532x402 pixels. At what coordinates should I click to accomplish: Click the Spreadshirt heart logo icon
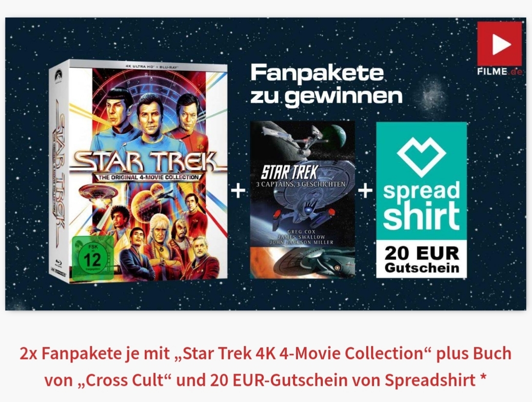point(421,157)
